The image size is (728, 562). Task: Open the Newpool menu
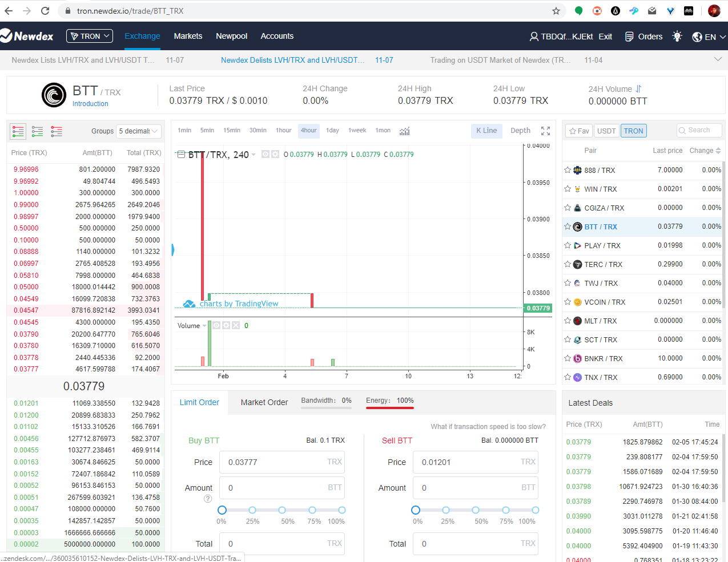231,36
